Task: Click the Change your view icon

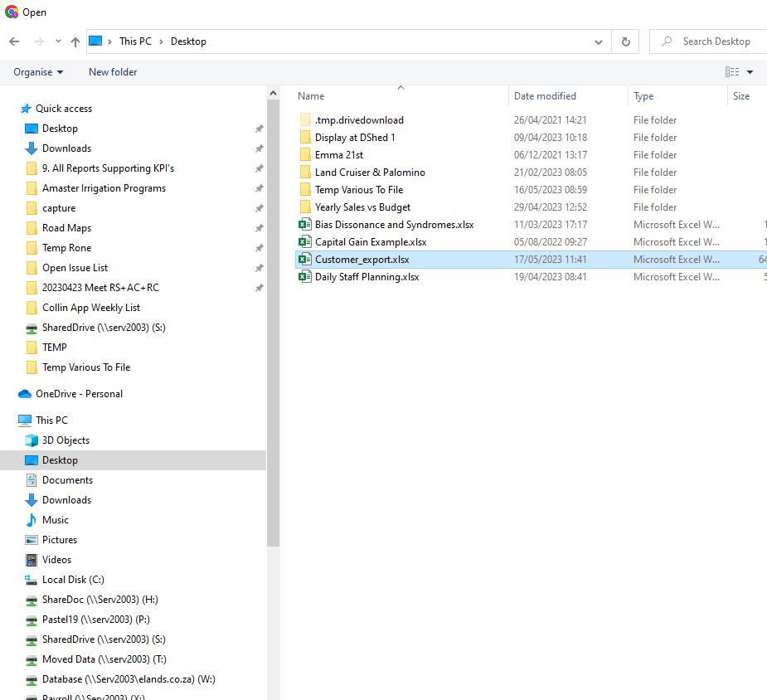Action: point(731,72)
